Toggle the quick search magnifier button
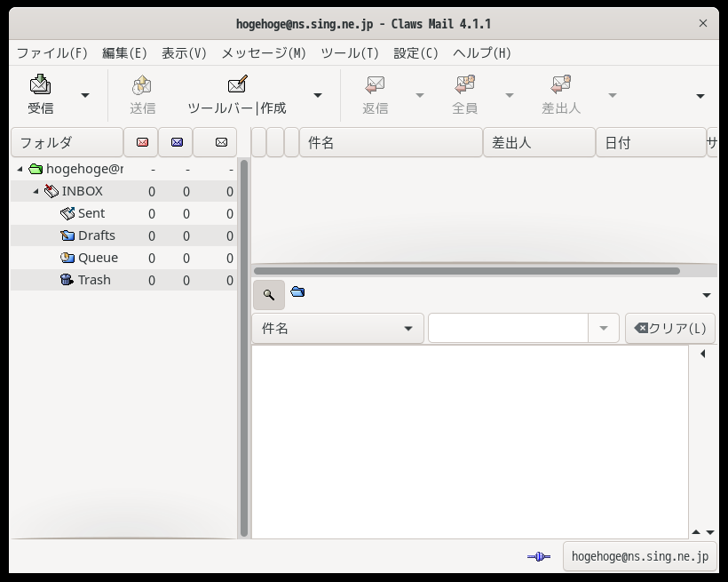Viewport: 728px width, 582px height. coord(269,295)
